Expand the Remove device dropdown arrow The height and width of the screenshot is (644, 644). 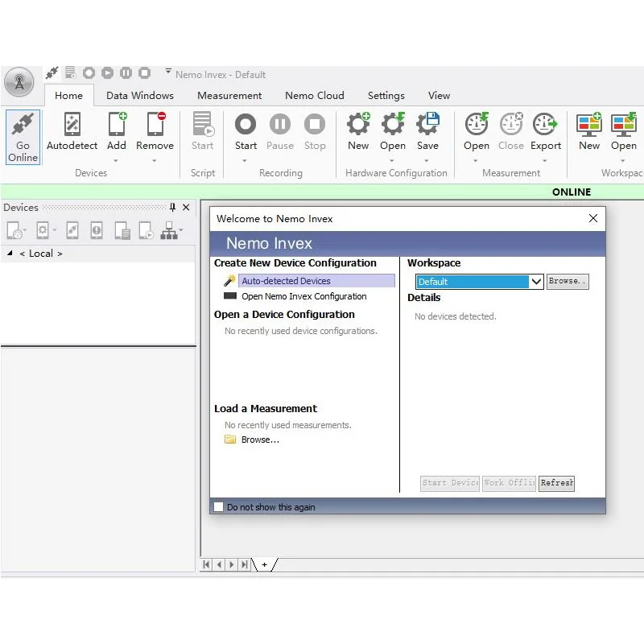point(155,160)
